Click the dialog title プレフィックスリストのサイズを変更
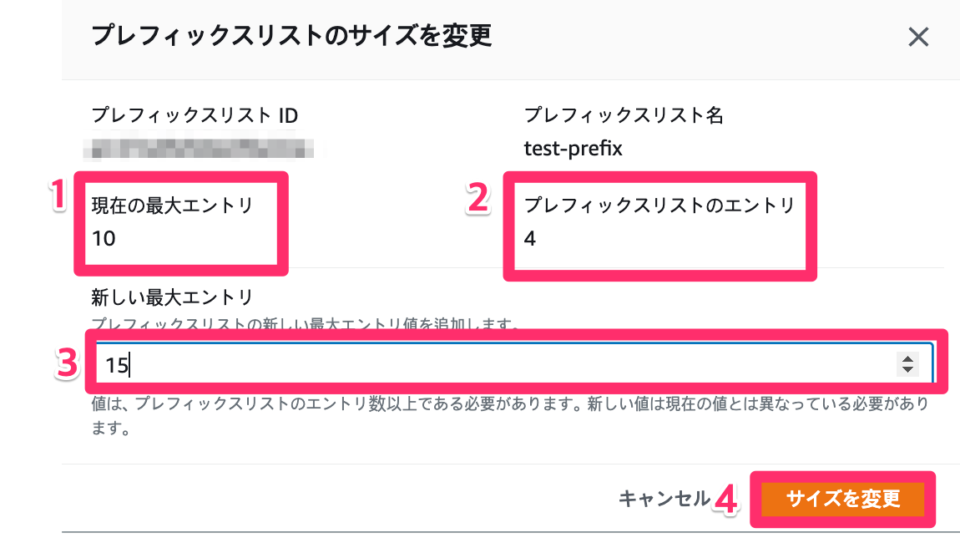This screenshot has width=960, height=538. (291, 35)
